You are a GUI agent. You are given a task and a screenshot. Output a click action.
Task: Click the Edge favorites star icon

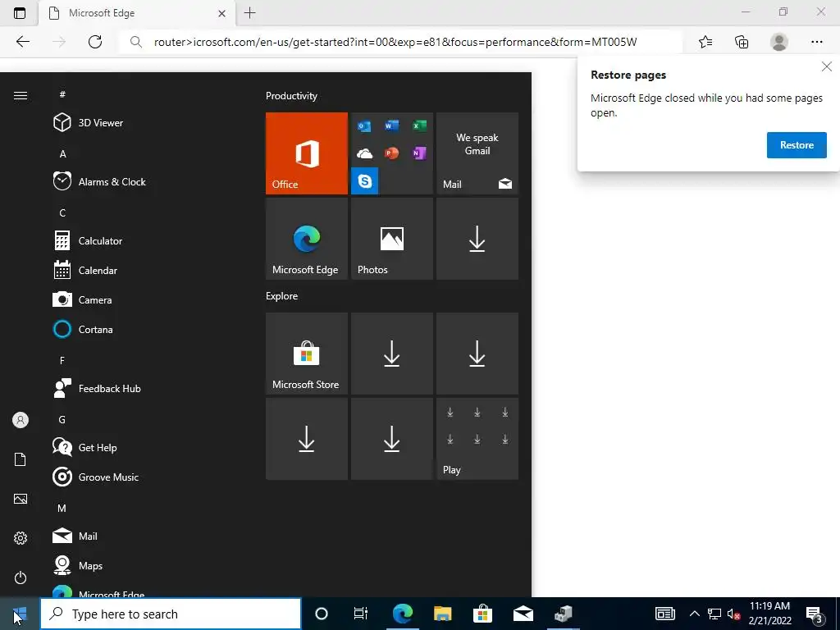point(705,42)
